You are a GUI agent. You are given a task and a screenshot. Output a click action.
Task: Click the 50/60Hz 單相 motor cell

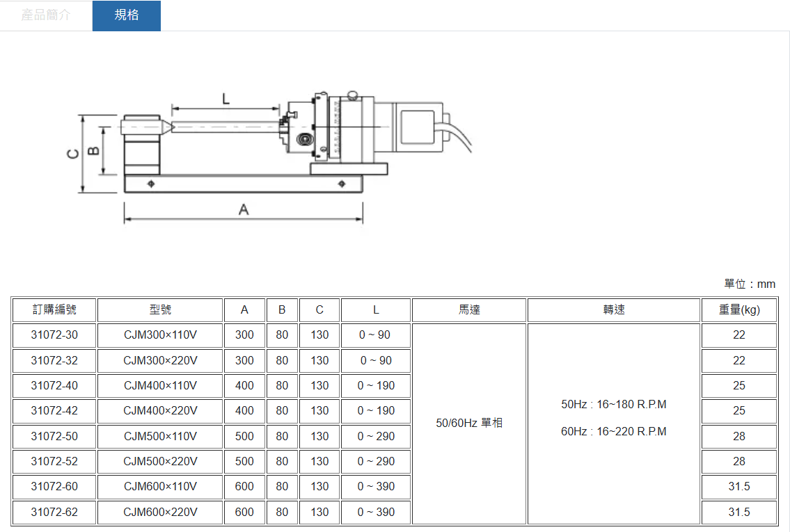pos(469,423)
